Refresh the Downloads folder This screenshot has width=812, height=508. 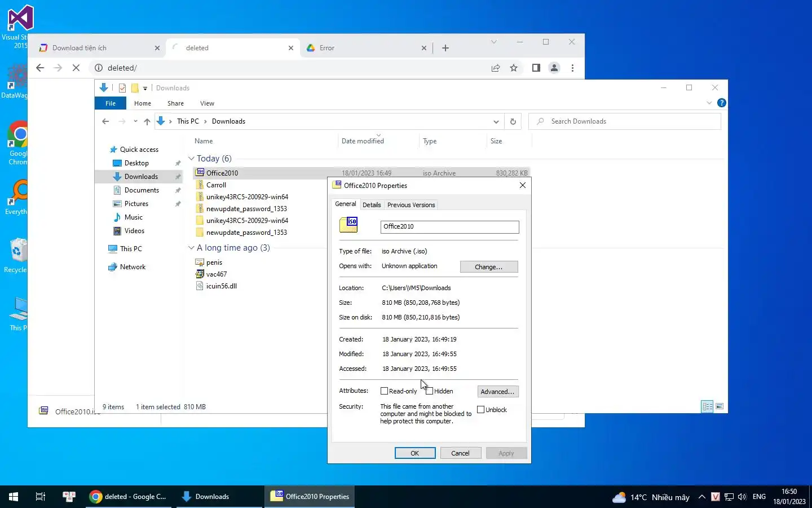(513, 121)
